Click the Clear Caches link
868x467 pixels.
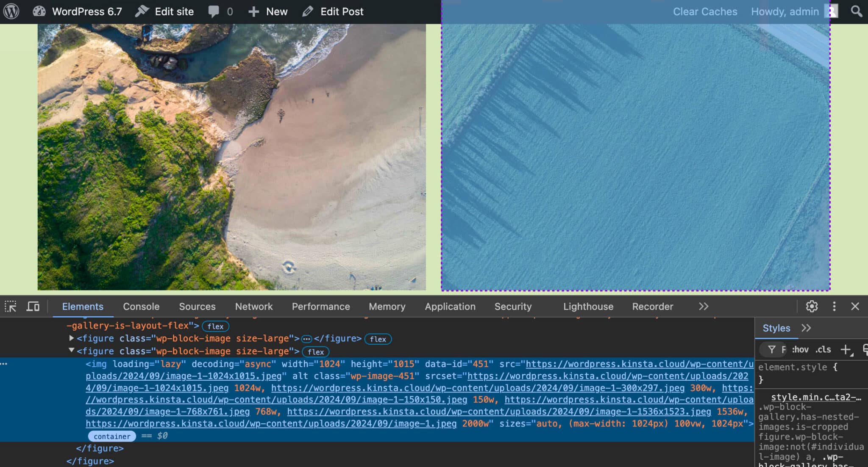click(x=705, y=11)
